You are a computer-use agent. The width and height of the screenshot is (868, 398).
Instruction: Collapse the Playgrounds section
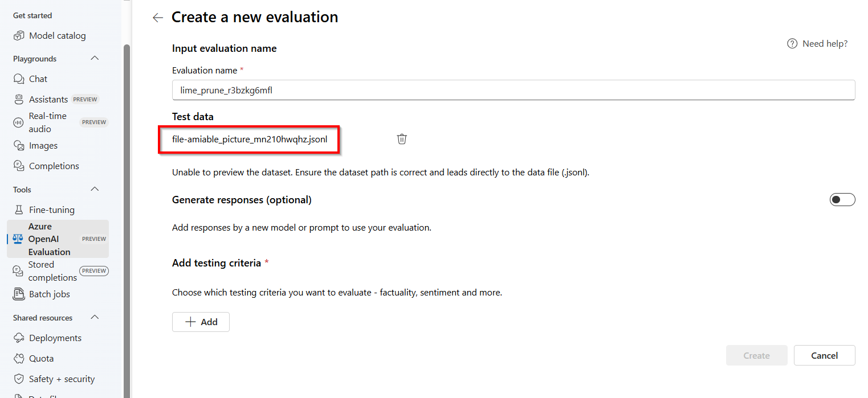pyautogui.click(x=95, y=59)
